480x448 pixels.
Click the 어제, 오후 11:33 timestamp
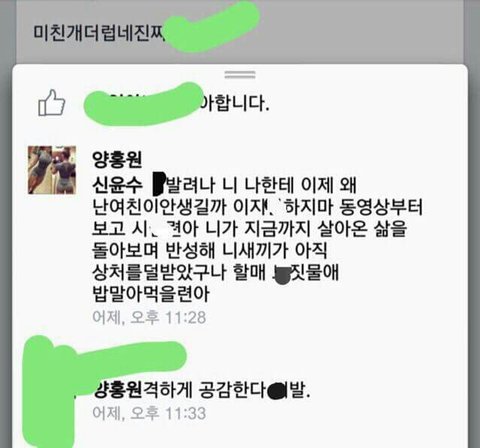pyautogui.click(x=149, y=413)
